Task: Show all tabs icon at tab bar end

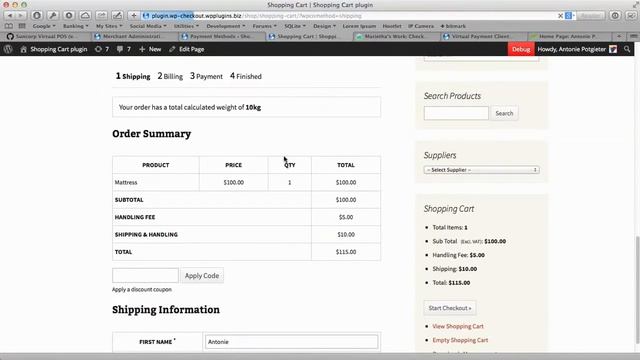Action: tap(633, 36)
